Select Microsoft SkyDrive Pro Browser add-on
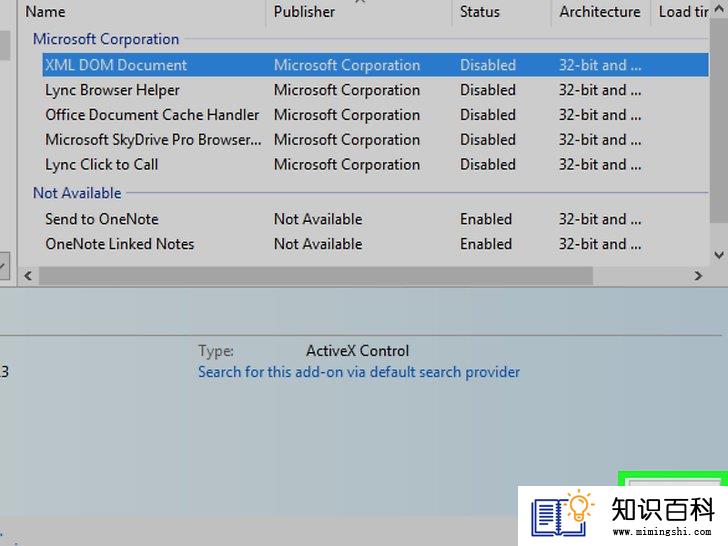Screen dimensions: 728x546 [375, 140]
